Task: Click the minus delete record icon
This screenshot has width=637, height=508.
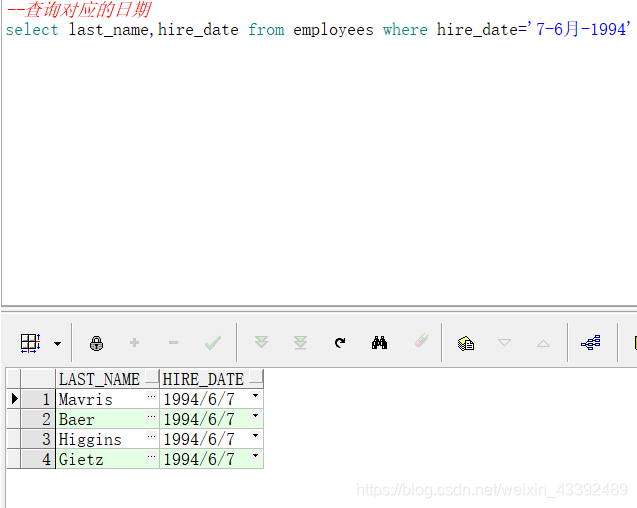Action: click(x=173, y=343)
